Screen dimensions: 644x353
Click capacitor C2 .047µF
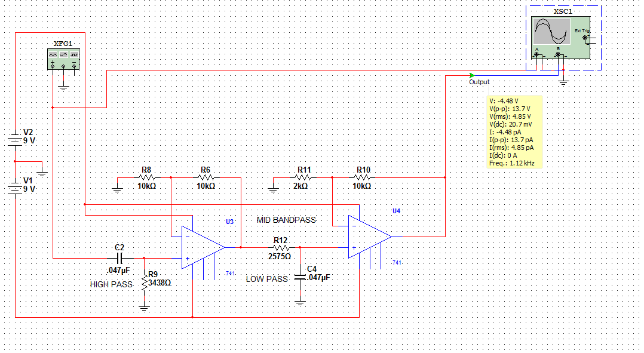pos(119,258)
